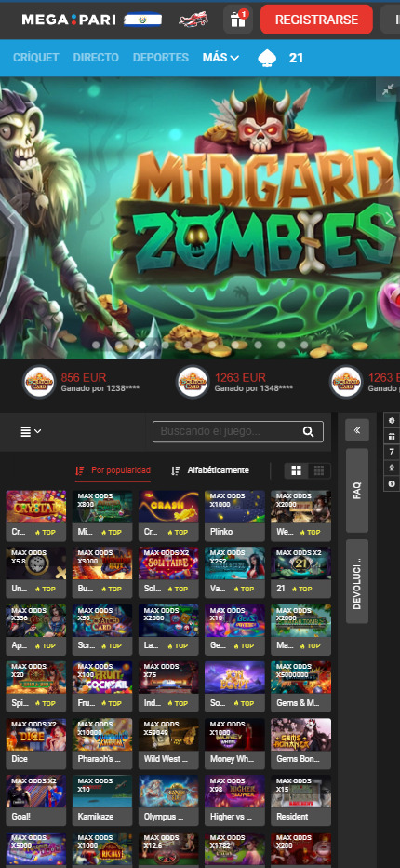The height and width of the screenshot is (868, 400).
Task: Click the MegaPari logo
Action: pos(69,20)
